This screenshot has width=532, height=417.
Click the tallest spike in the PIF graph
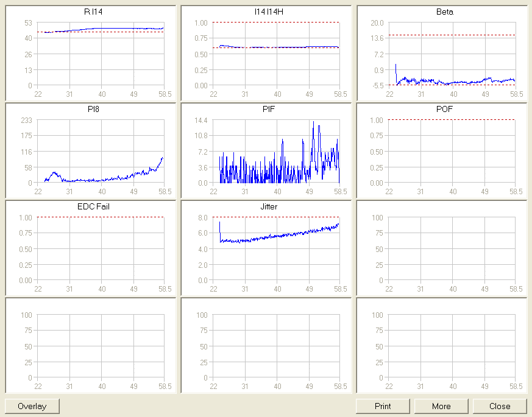tap(313, 122)
